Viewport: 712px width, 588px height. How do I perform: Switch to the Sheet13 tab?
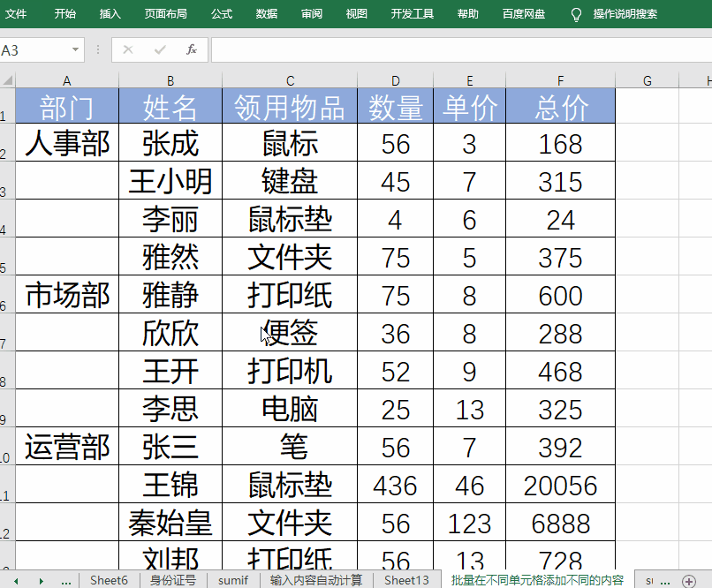(x=406, y=580)
